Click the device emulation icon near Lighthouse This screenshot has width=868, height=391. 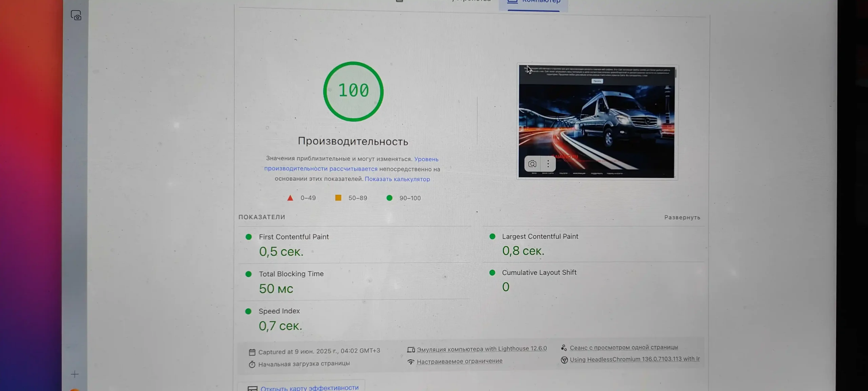pyautogui.click(x=411, y=350)
